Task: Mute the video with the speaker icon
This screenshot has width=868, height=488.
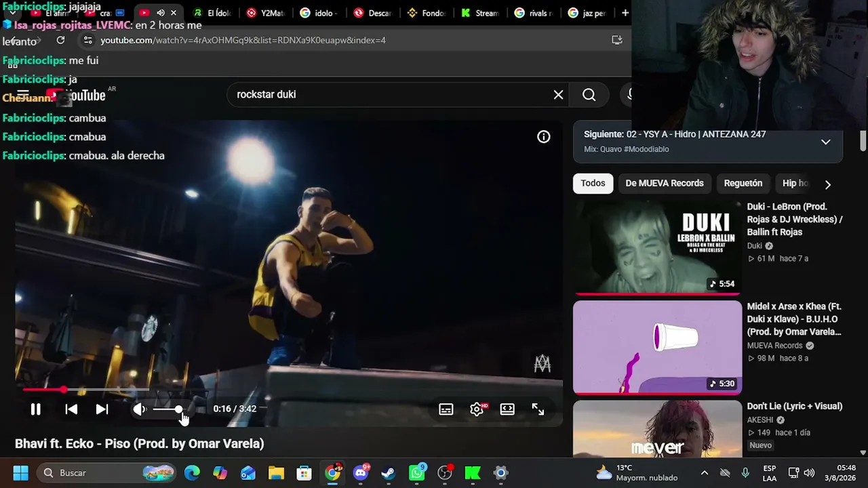Action: [140, 409]
